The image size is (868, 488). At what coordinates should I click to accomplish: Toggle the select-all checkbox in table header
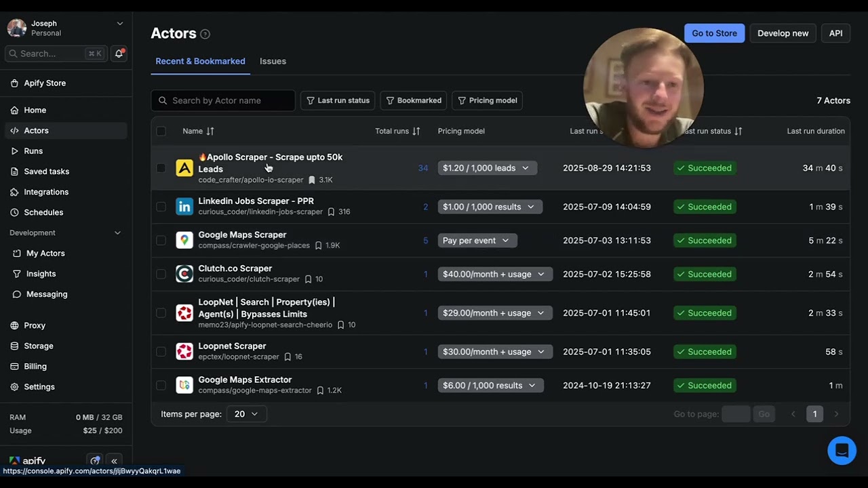tap(161, 131)
